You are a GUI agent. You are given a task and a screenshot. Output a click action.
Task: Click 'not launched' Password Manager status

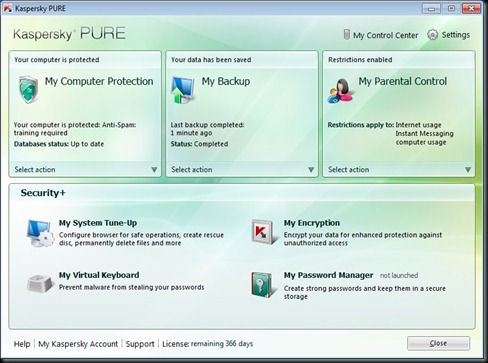(x=399, y=275)
